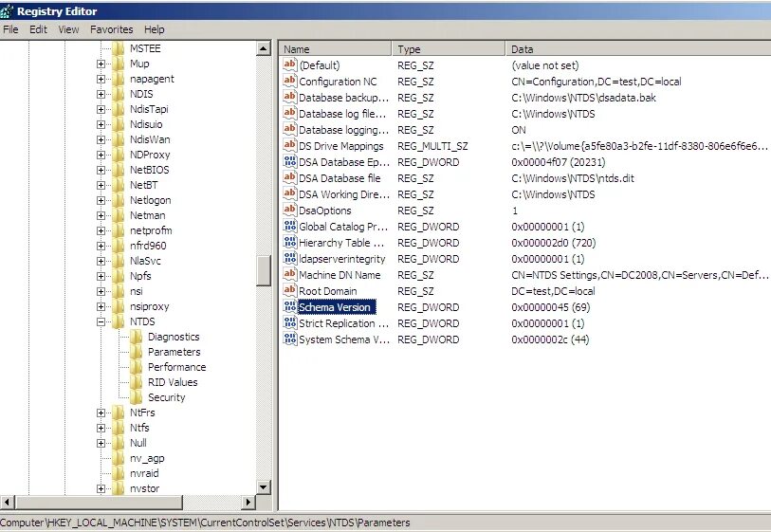Image resolution: width=771 pixels, height=532 pixels.
Task: Expand the NlaSvc tree node
Action: coord(101,261)
